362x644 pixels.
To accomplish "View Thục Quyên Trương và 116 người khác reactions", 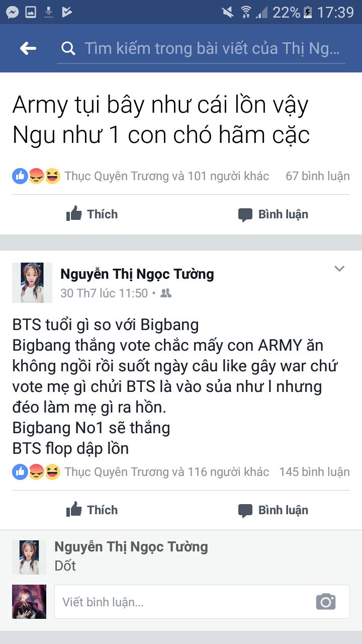I will pyautogui.click(x=167, y=472).
